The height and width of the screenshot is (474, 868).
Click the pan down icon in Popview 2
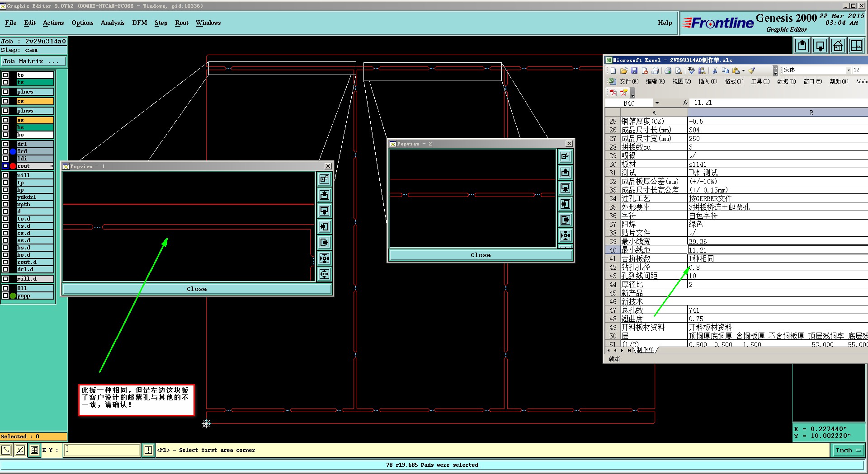click(565, 188)
